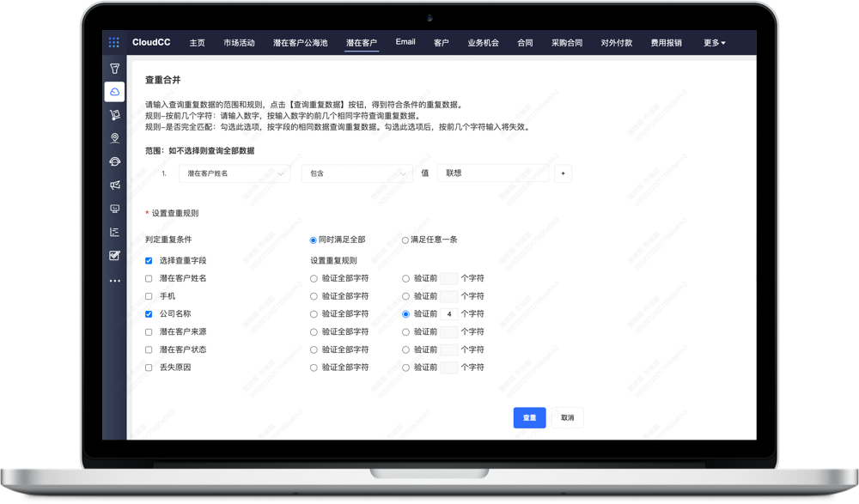Open the monitor screen icon in sidebar
The image size is (859, 504).
click(114, 209)
